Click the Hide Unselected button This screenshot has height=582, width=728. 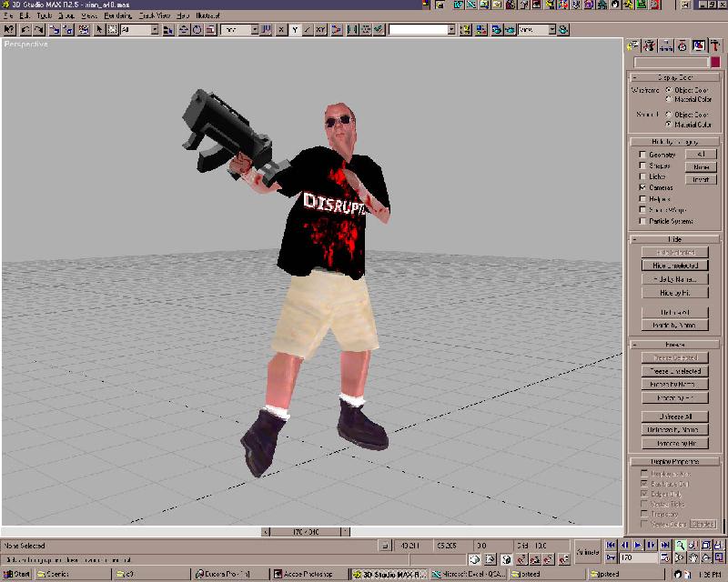coord(674,266)
